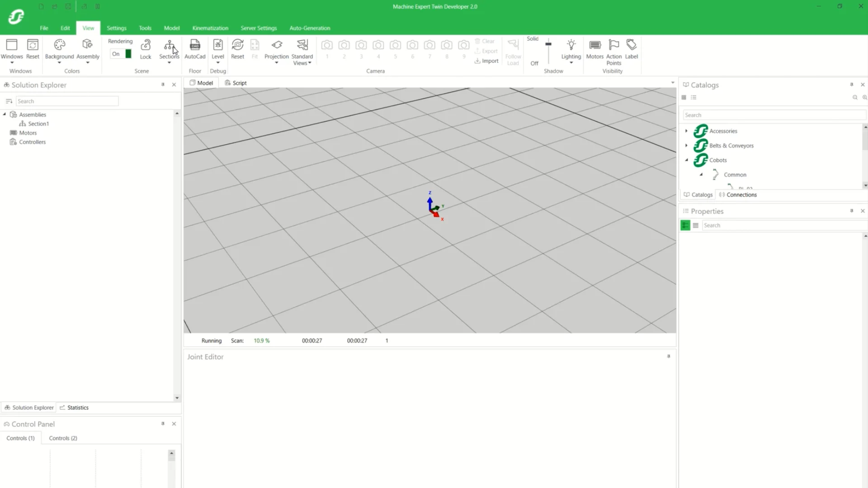
Task: Switch to the Controls (2) tab
Action: [63, 438]
